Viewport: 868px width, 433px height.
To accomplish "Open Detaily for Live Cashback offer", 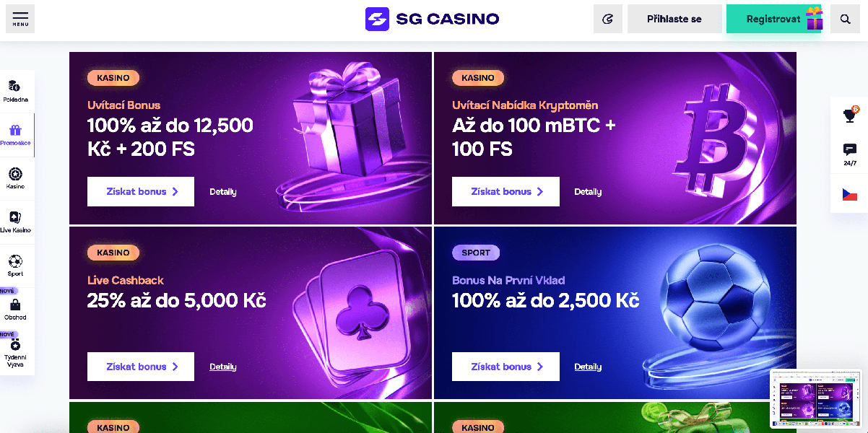I will (x=223, y=367).
